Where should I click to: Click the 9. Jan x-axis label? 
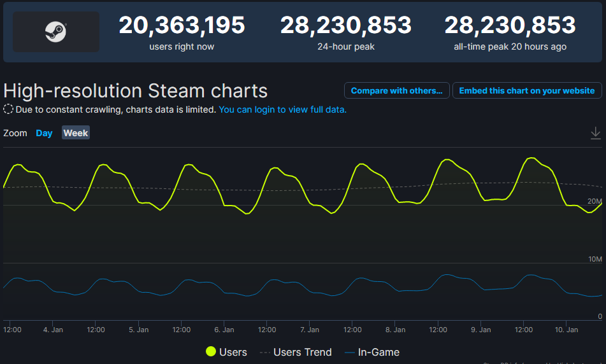point(480,330)
